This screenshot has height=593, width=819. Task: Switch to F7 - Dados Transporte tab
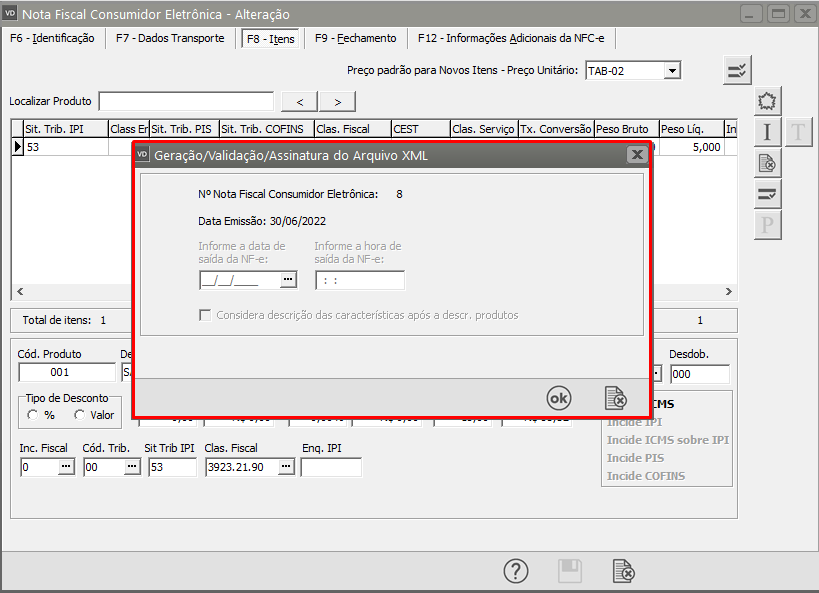pyautogui.click(x=170, y=38)
